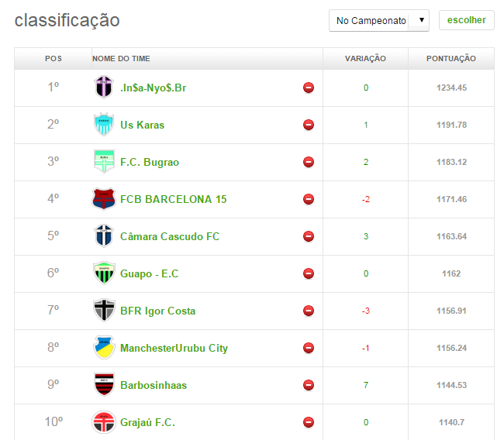This screenshot has width=504, height=440.
Task: Open the Câmara Cascudo FC team link
Action: [170, 236]
